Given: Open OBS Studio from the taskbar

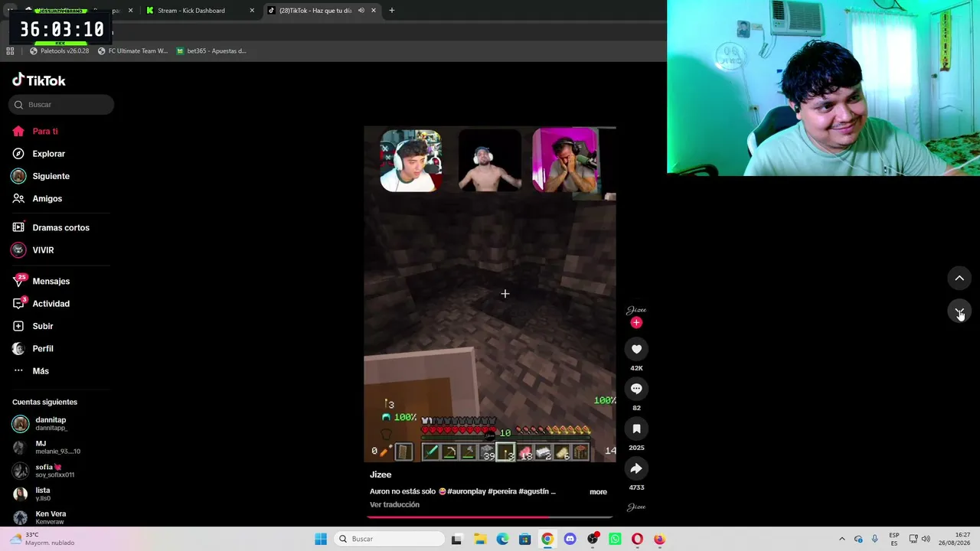Looking at the screenshot, I should [x=593, y=540].
